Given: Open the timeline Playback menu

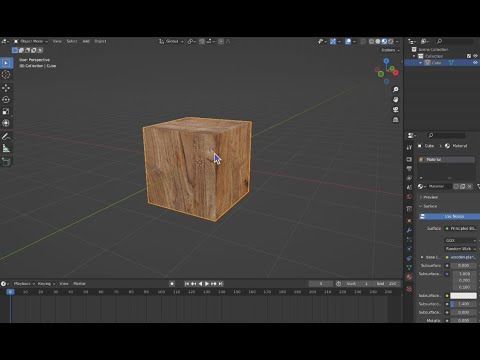Looking at the screenshot, I should coord(24,284).
